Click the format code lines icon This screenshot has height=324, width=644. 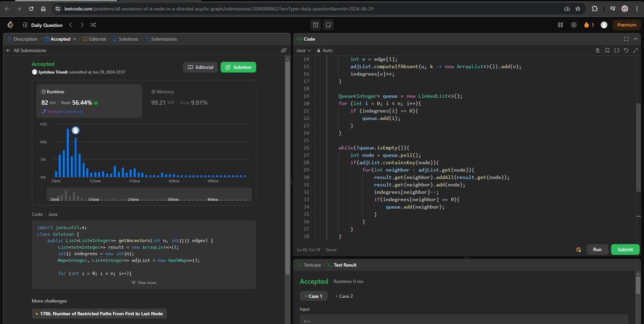click(x=598, y=50)
